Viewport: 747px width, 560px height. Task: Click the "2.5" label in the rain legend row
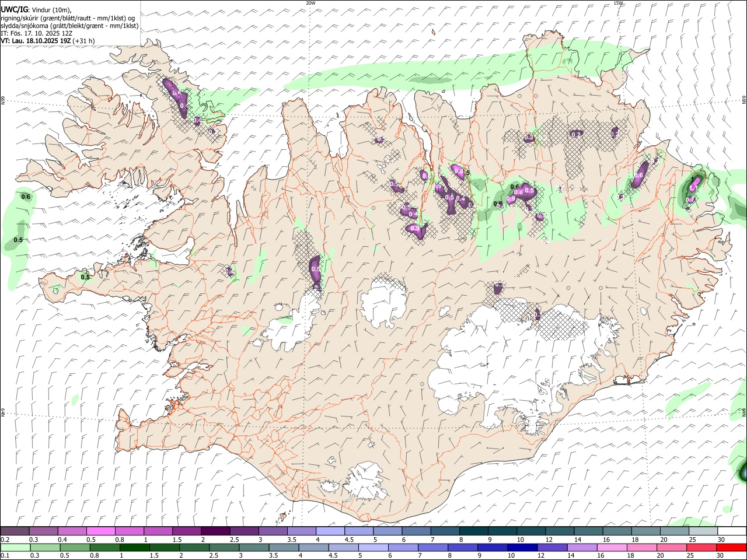tap(214, 556)
